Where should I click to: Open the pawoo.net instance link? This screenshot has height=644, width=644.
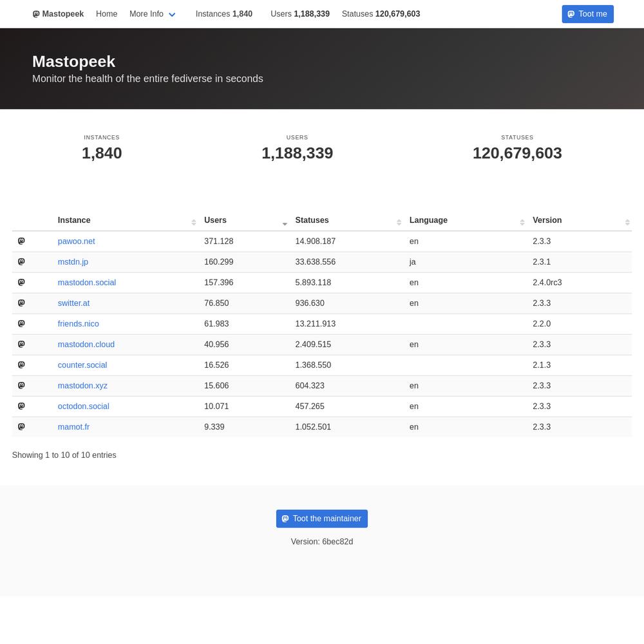(x=77, y=241)
